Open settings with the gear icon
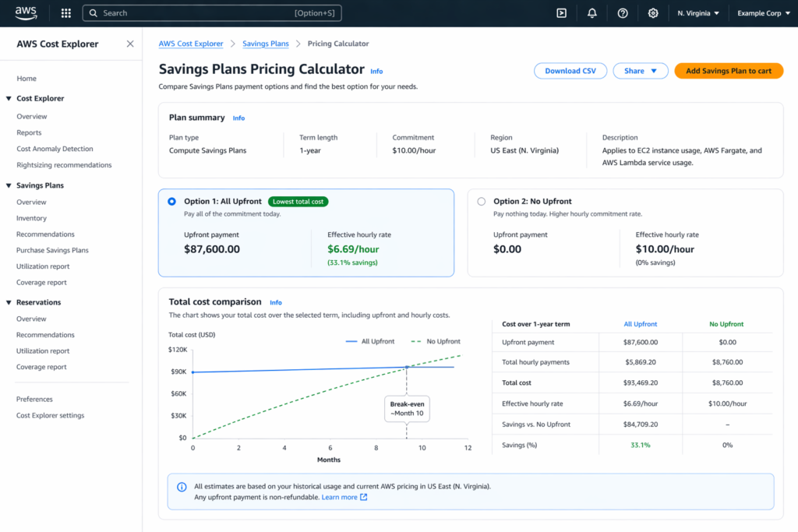798x532 pixels. pyautogui.click(x=653, y=12)
